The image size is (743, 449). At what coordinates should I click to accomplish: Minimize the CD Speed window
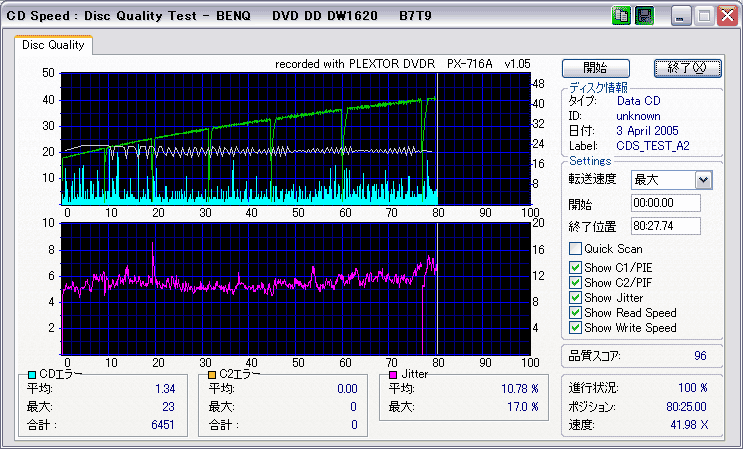[x=681, y=16]
